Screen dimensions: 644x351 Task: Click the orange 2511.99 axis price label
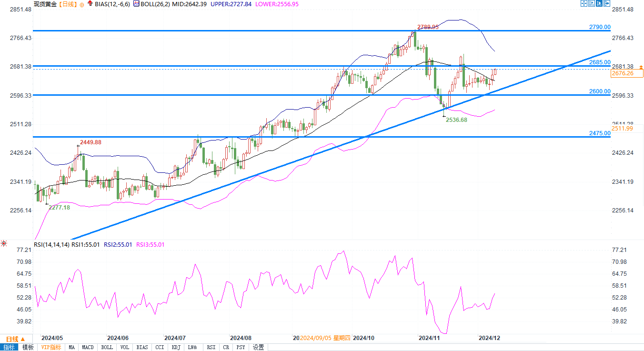623,129
